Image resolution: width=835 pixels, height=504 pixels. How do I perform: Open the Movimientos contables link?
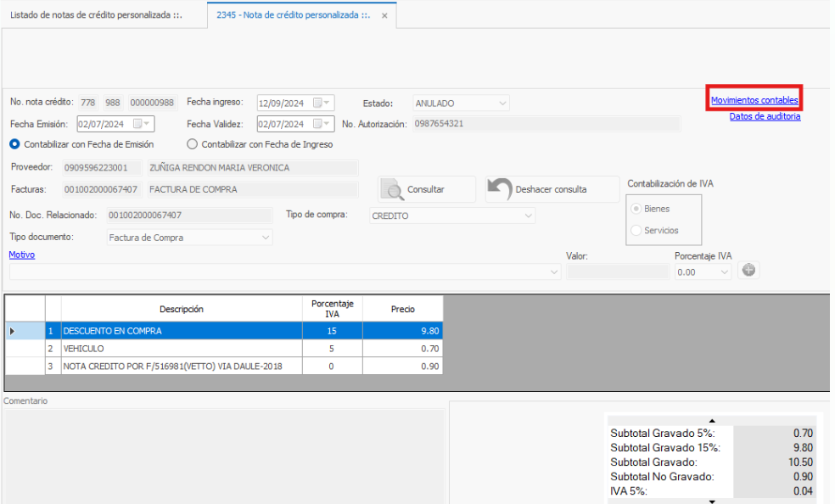coord(754,100)
